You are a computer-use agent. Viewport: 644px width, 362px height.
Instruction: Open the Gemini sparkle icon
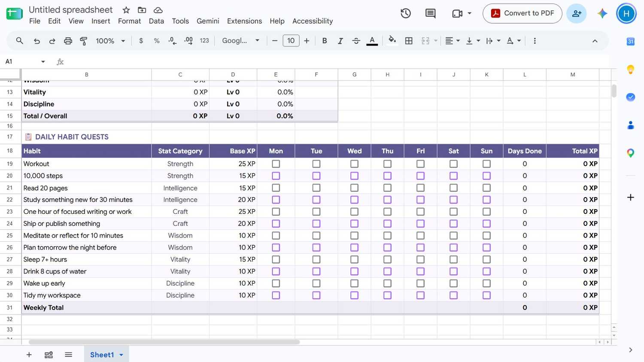point(602,13)
